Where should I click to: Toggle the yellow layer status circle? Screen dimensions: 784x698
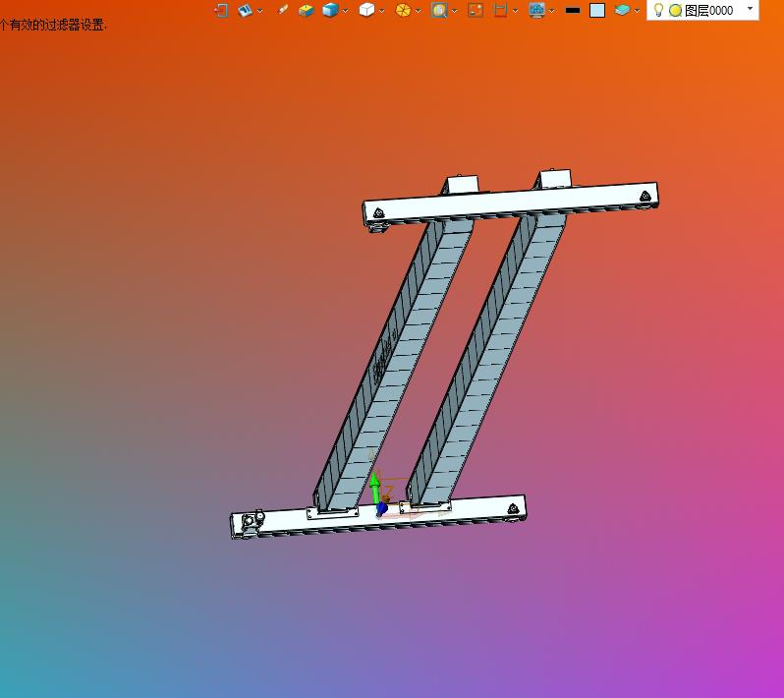(x=675, y=10)
